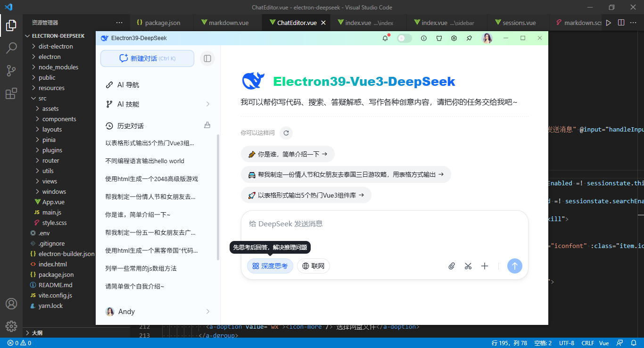Image resolution: width=644 pixels, height=348 pixels.
Task: Collapse the sidebar using the panel icon
Action: click(207, 58)
